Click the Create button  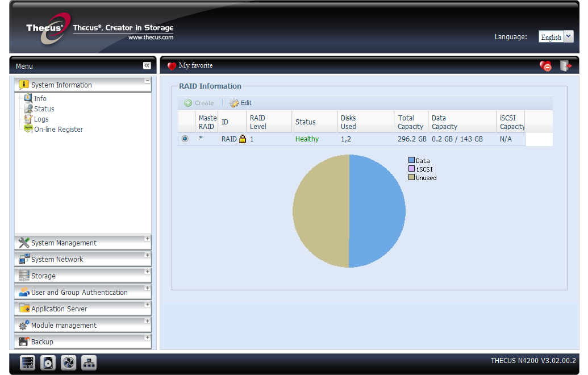[199, 103]
